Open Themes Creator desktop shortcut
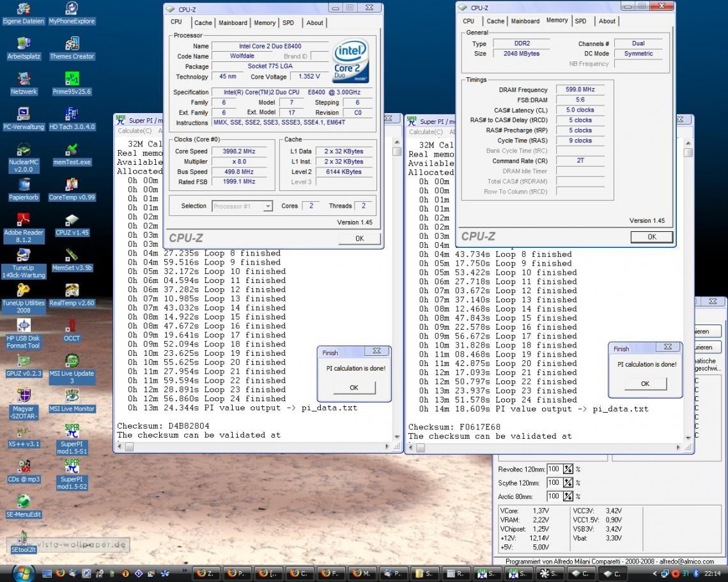Image resolution: width=728 pixels, height=582 pixels. click(x=72, y=49)
